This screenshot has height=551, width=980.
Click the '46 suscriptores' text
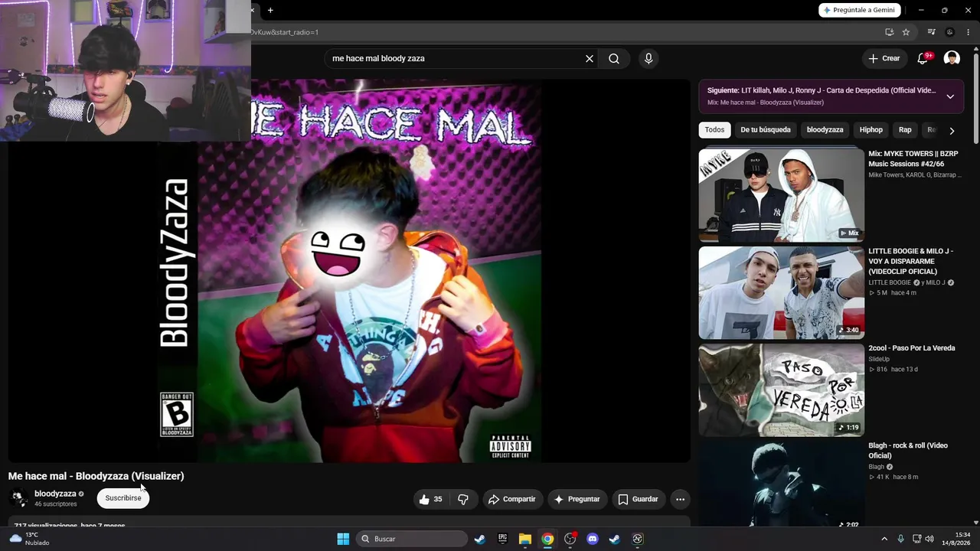56,504
